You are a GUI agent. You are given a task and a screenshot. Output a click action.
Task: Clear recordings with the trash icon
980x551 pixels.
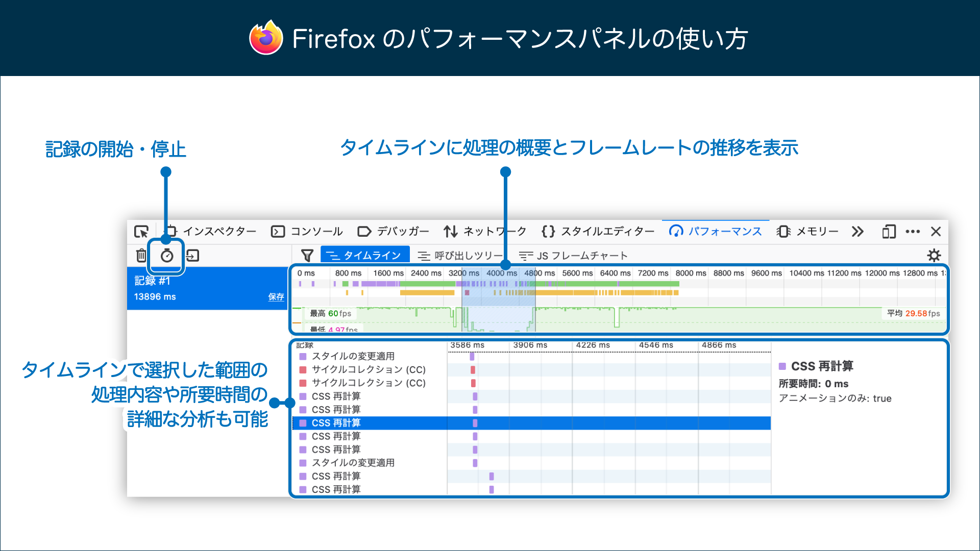coord(141,255)
